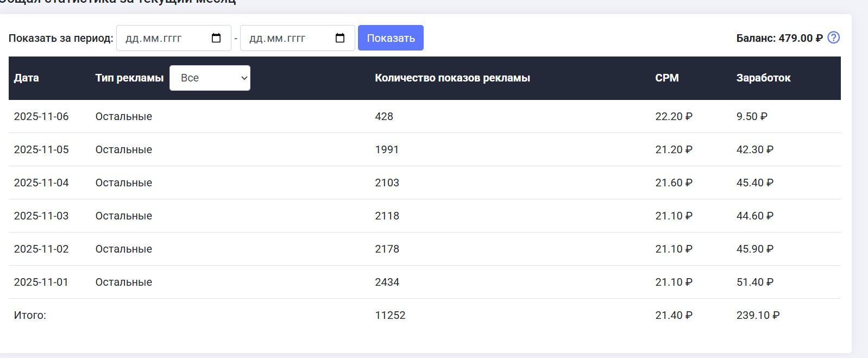868x358 pixels.
Task: Click the Количество показов рекламы header
Action: pos(452,78)
